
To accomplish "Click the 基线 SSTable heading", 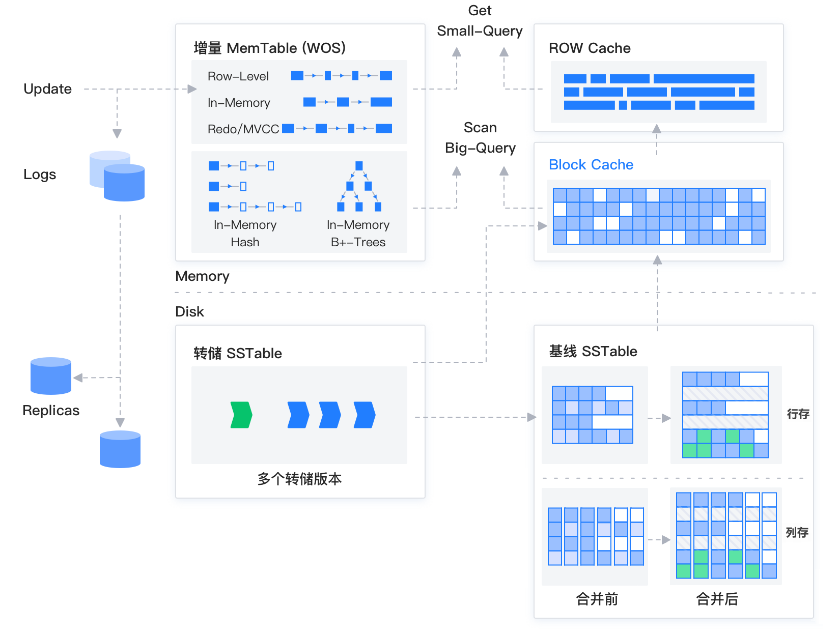I will point(593,352).
